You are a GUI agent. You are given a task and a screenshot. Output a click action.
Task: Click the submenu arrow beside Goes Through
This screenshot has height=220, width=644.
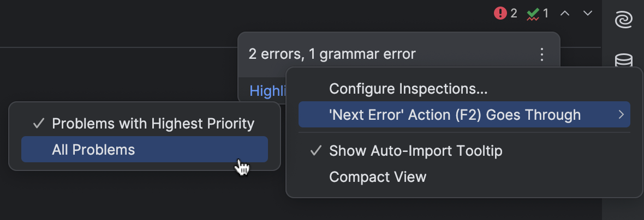[621, 115]
